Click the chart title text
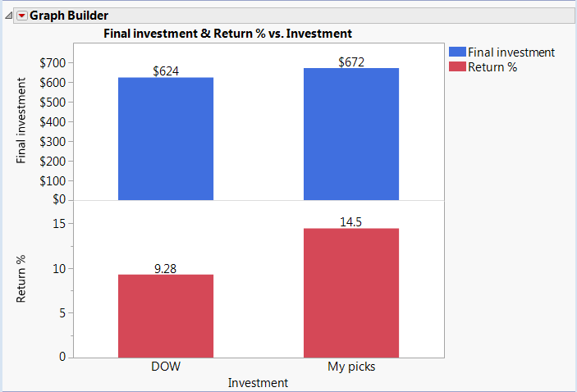 point(228,34)
